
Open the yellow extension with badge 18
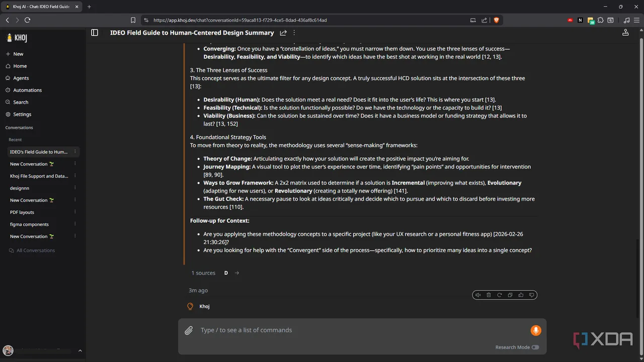click(591, 21)
